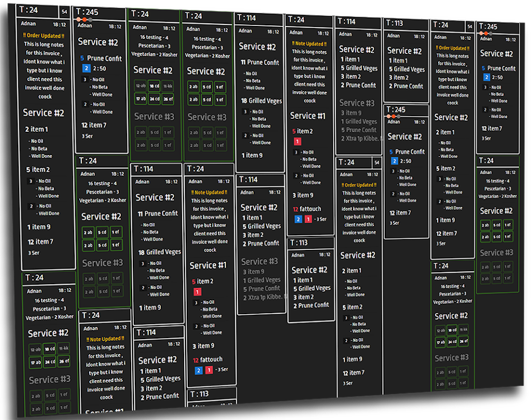This screenshot has height=420, width=531.
Task: Select 12 fattouch on top-row Note Updated ticket
Action: point(307,209)
